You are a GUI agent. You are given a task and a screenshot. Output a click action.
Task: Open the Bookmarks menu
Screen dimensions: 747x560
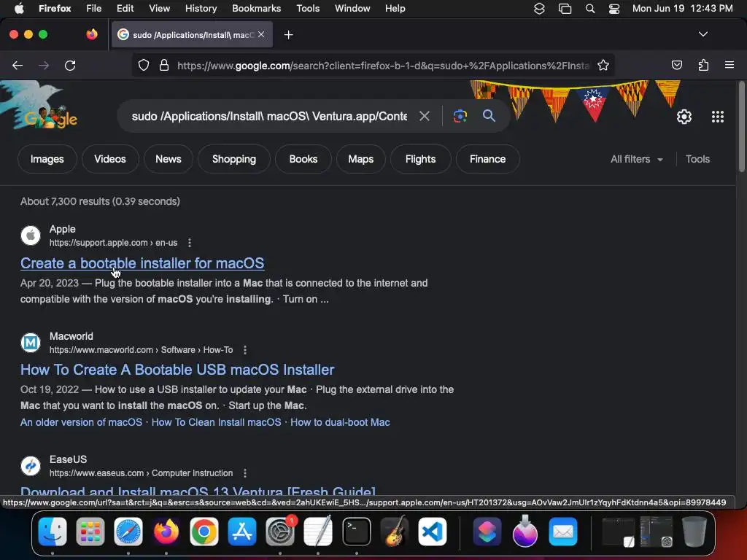[x=256, y=9]
